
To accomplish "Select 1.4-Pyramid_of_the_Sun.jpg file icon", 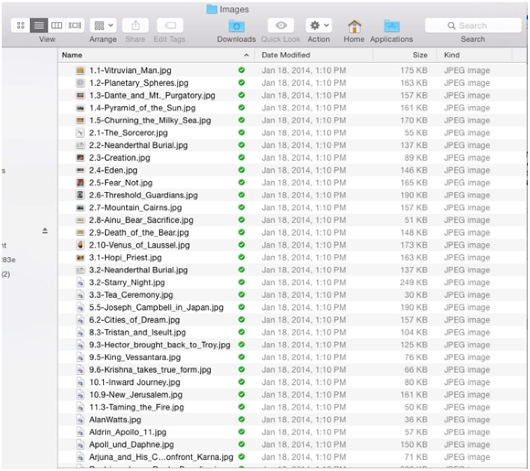I will point(80,108).
